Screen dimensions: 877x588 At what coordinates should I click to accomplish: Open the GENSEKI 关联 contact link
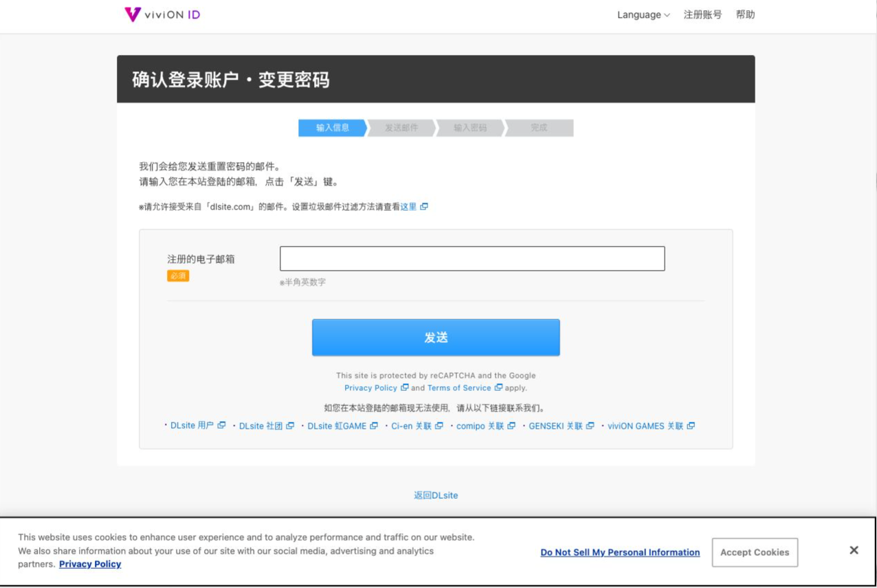pos(561,426)
